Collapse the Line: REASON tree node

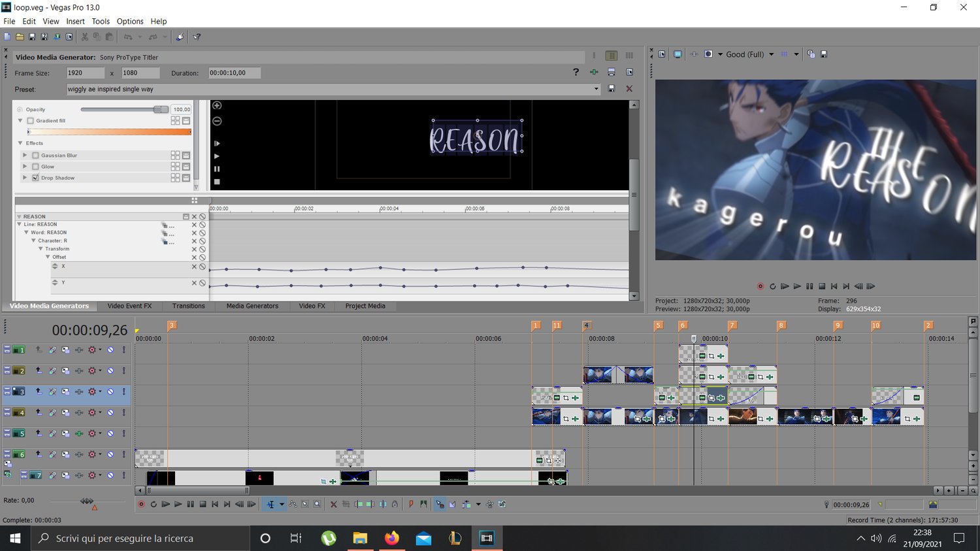point(20,224)
